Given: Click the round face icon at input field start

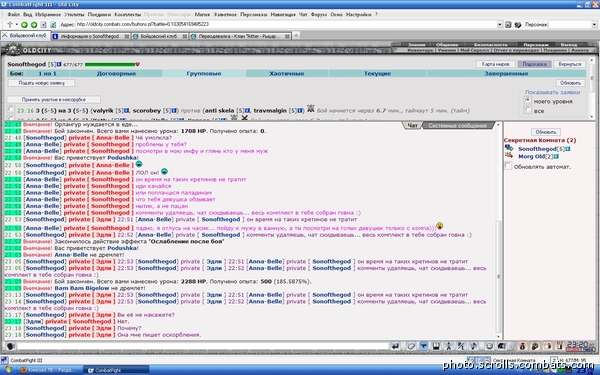Looking at the screenshot, I should (x=10, y=346).
